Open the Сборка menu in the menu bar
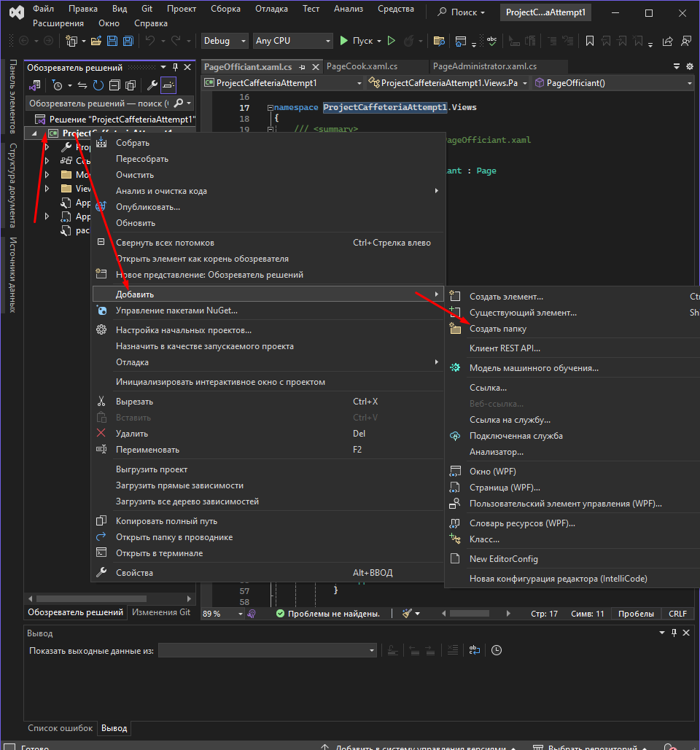Viewport: 700px width, 750px height. 225,9
